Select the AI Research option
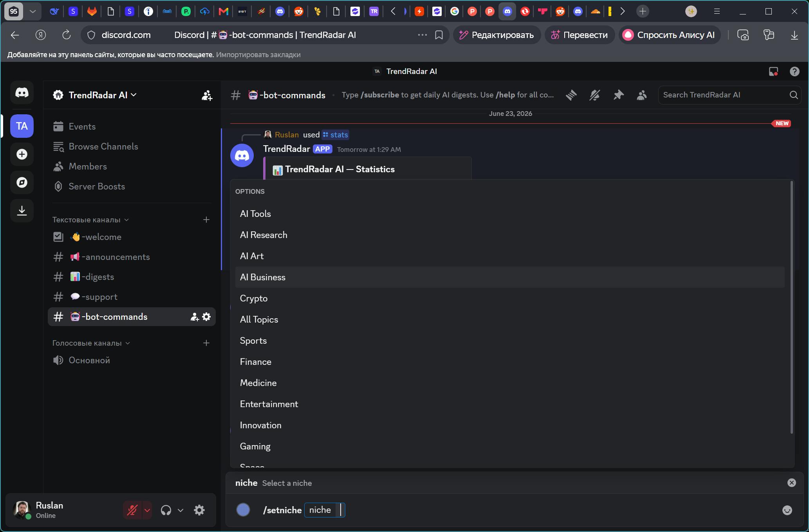The width and height of the screenshot is (809, 532). coord(510,235)
